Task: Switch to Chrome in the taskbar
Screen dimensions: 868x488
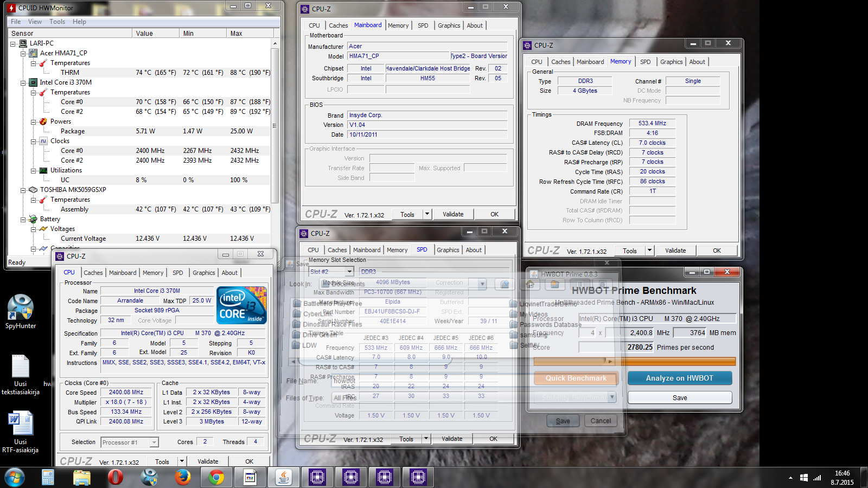Action: (x=216, y=477)
